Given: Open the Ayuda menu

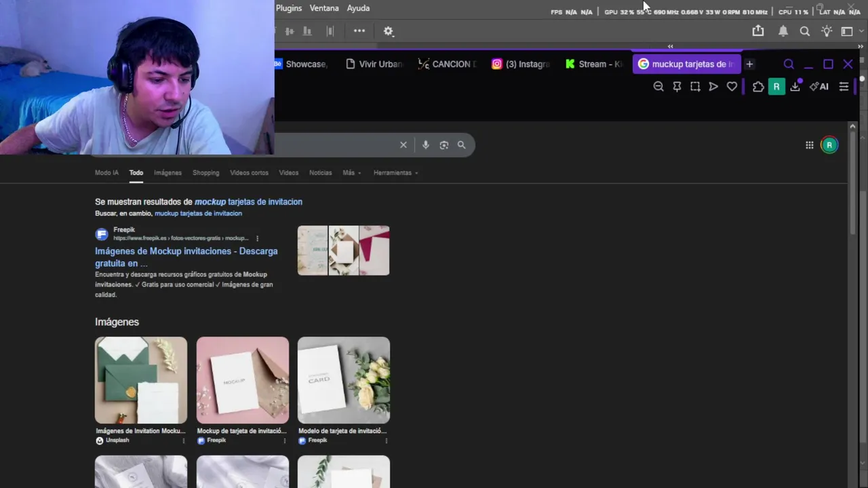Looking at the screenshot, I should [x=358, y=8].
